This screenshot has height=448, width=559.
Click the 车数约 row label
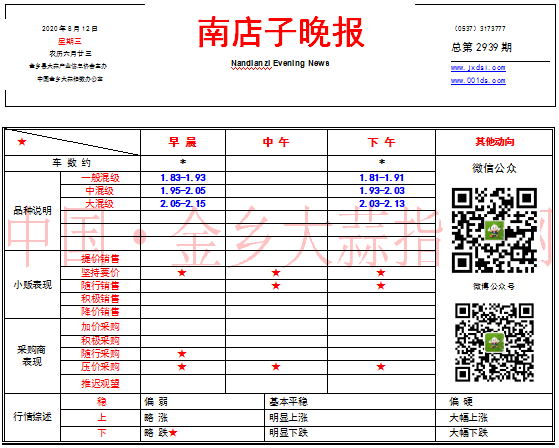coord(72,163)
